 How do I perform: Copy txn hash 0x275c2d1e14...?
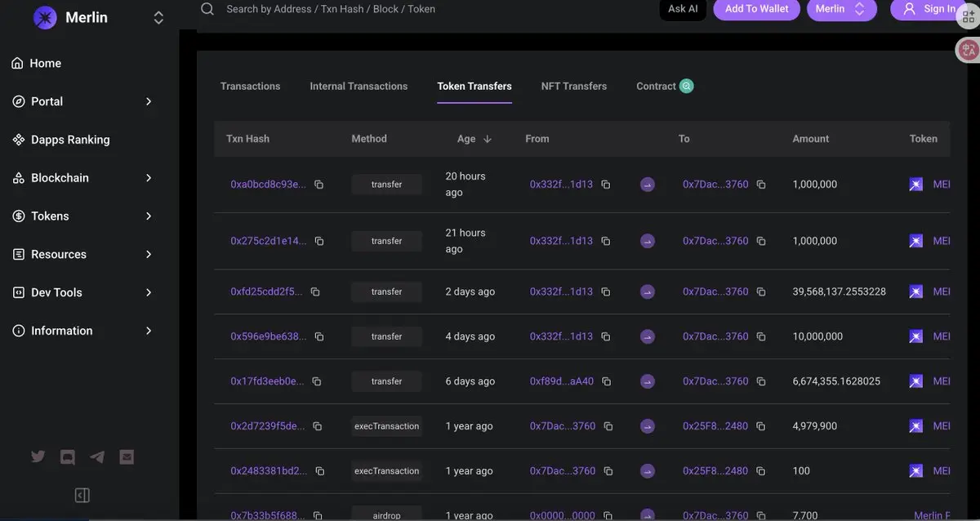319,241
